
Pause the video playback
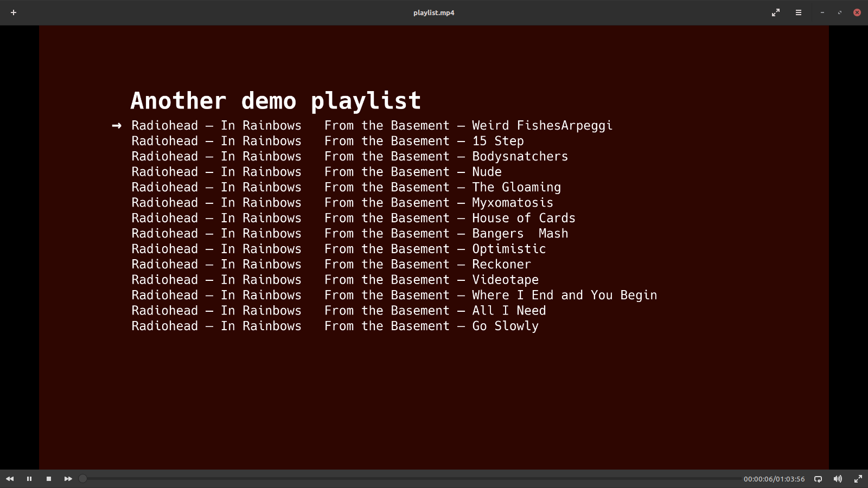pos(29,479)
